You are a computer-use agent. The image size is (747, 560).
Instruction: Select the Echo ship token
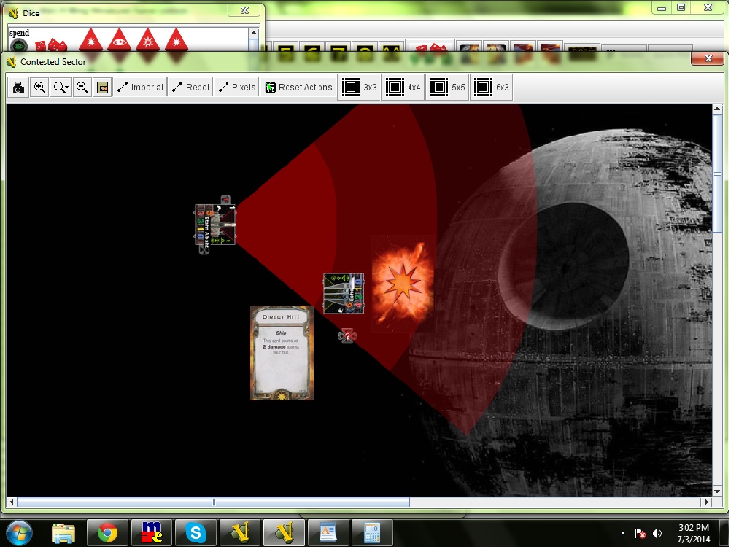(x=344, y=293)
